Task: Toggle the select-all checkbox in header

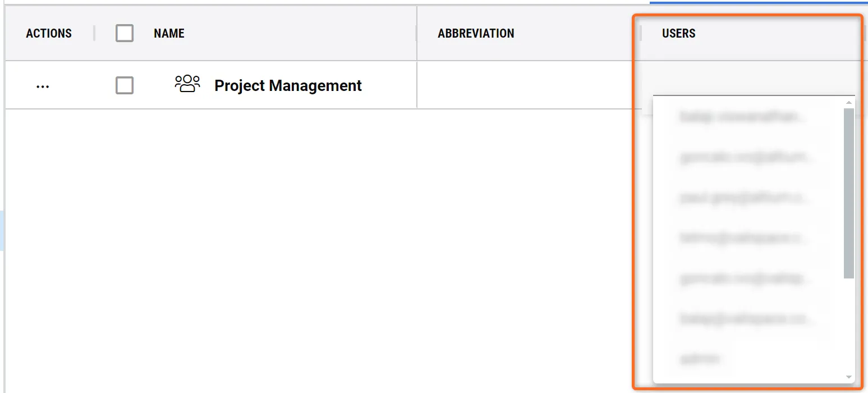Action: [125, 33]
